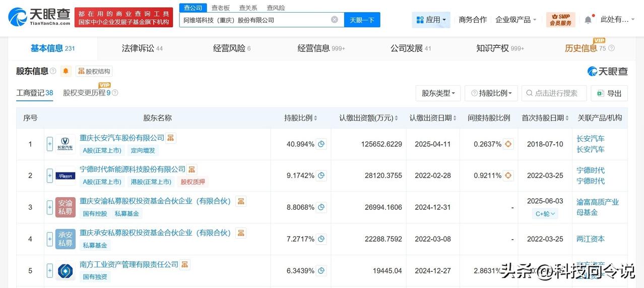The image size is (644, 288).
Task: Switch to the 法律诉讼 tab
Action: tap(142, 48)
